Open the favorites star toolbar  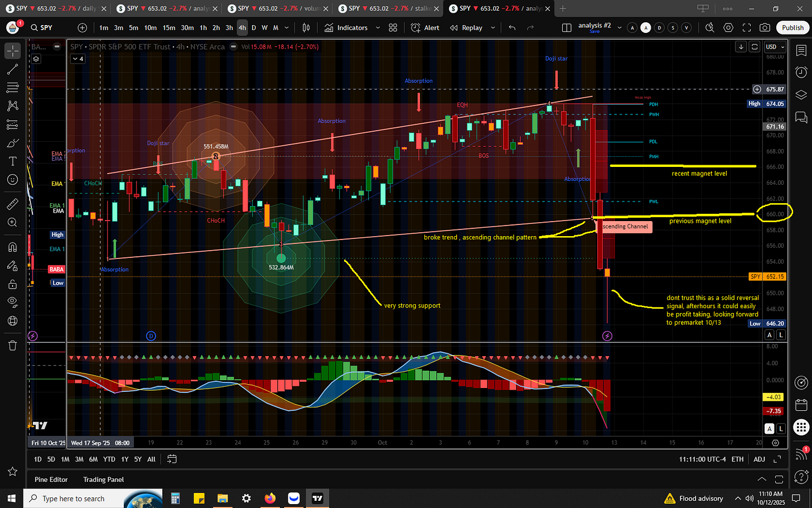pos(13,472)
